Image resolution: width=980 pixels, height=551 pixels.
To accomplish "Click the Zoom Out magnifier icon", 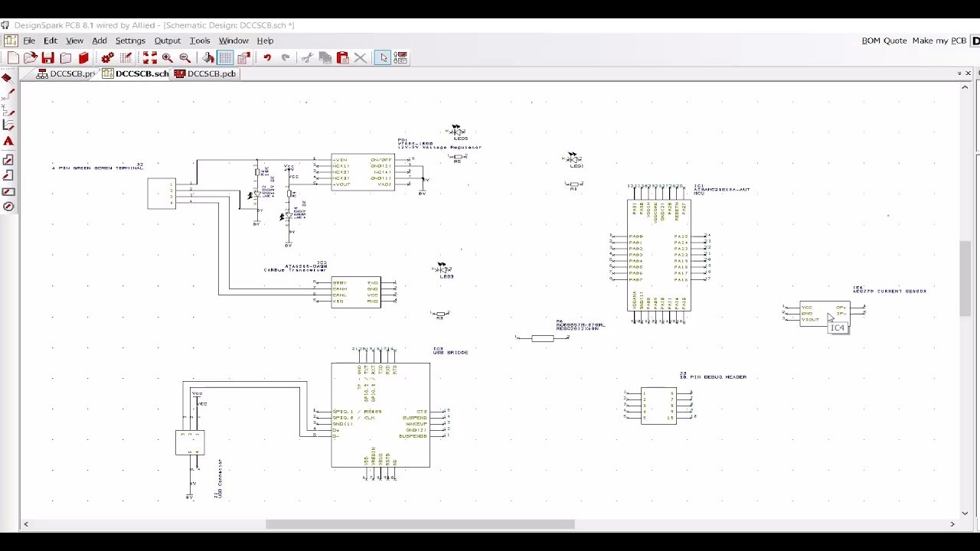I will (185, 58).
